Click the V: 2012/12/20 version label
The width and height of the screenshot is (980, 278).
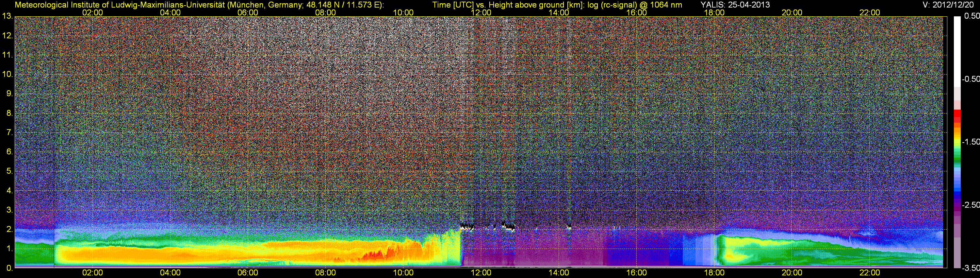[949, 5]
